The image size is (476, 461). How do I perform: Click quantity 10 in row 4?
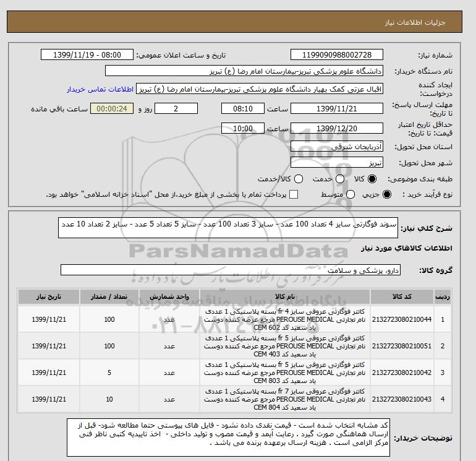(x=109, y=399)
